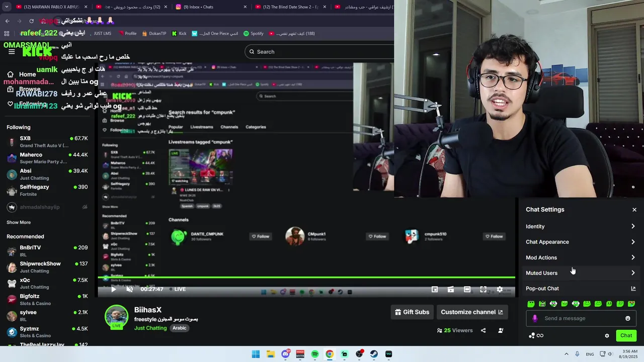644x362 pixels.
Task: Open ShipwreckShow recommended channel
Action: pyautogui.click(x=47, y=267)
